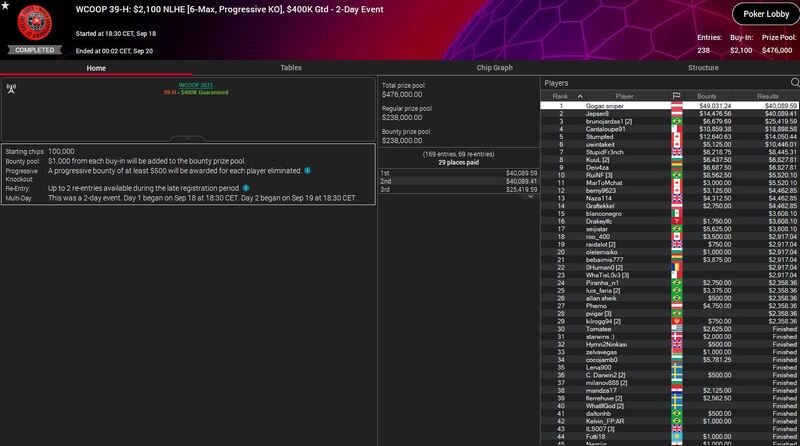The width and height of the screenshot is (800, 446).
Task: Select player Stumpfed row
Action: coord(670,137)
